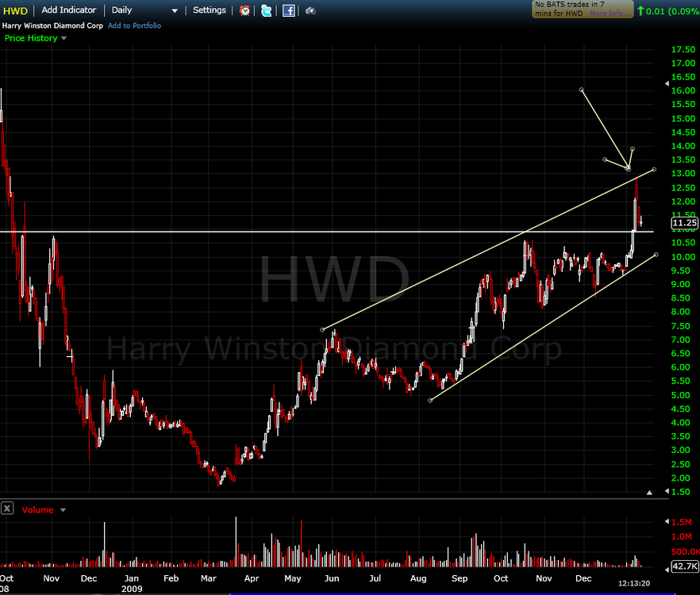The width and height of the screenshot is (700, 595).
Task: Click the Jan 2009 date axis label
Action: (132, 583)
